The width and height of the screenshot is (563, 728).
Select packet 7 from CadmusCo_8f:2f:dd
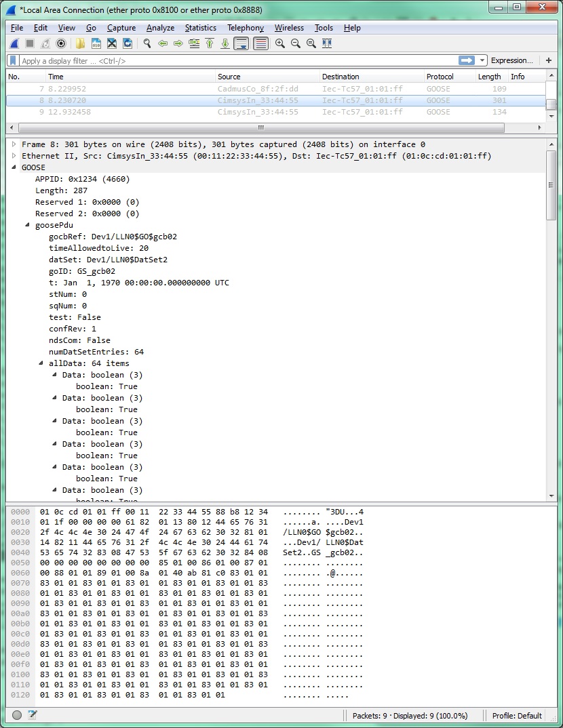tap(276, 89)
